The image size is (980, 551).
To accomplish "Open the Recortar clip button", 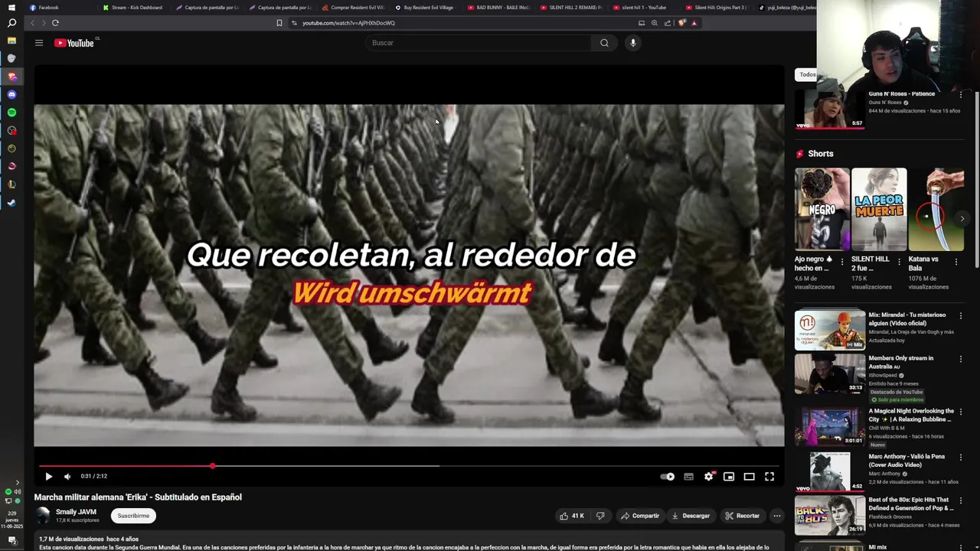I will click(742, 516).
